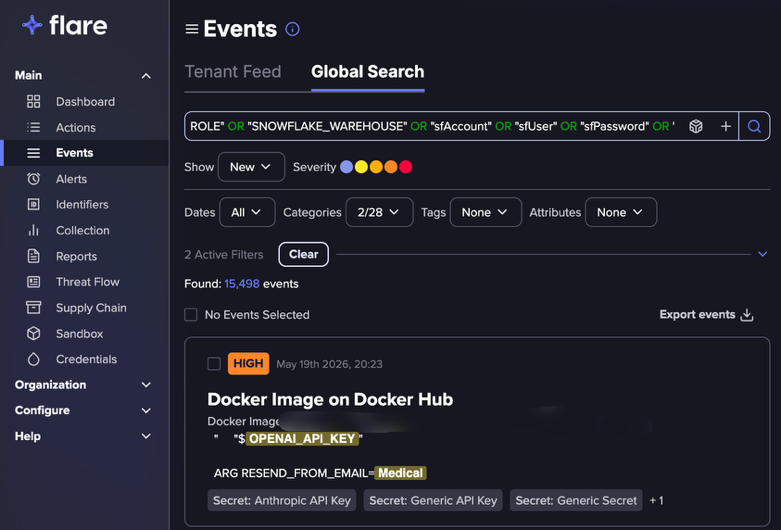Open Alerts from the sidebar
Image resolution: width=781 pixels, height=530 pixels.
pyautogui.click(x=71, y=179)
